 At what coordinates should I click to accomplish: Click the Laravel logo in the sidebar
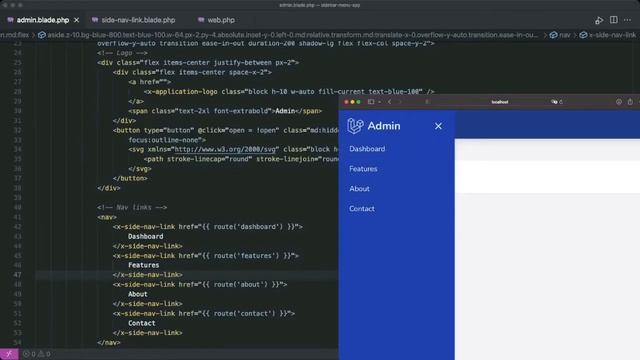355,126
